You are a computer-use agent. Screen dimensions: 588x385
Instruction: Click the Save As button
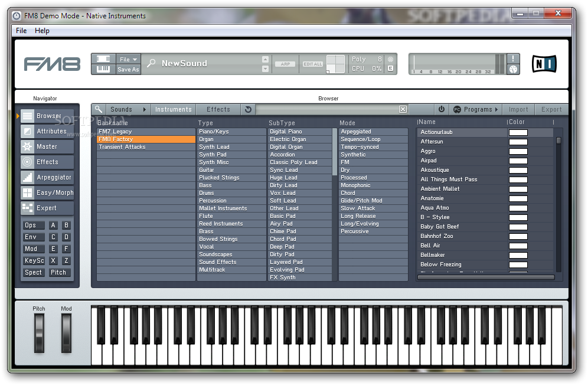tap(128, 70)
